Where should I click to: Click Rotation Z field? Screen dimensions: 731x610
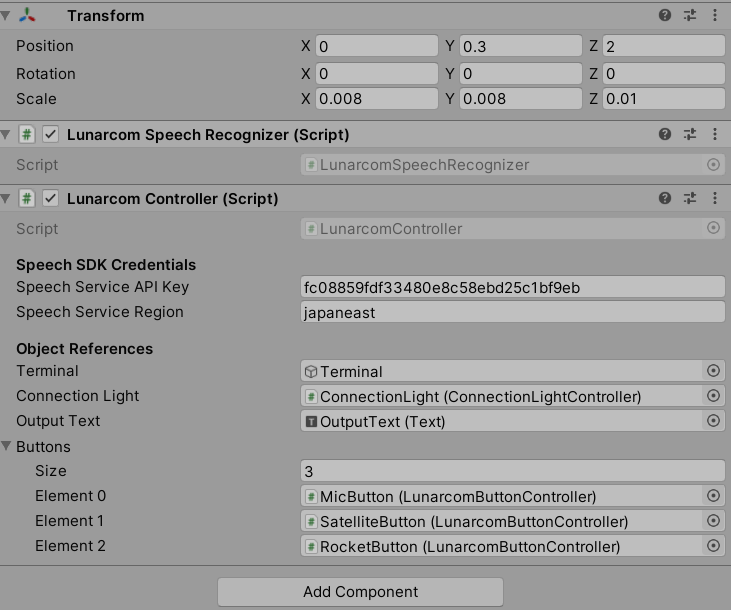[x=664, y=74]
